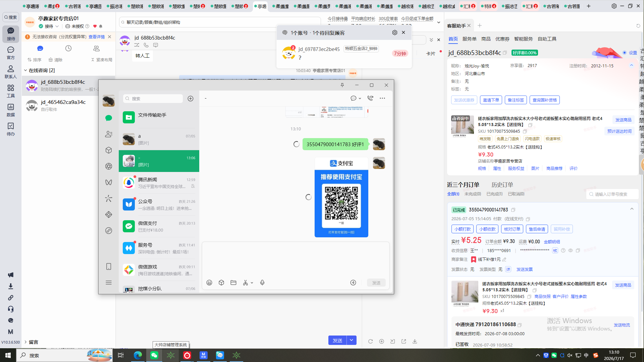Open WeChat contacts from the WeChat sidebar

coord(109,134)
